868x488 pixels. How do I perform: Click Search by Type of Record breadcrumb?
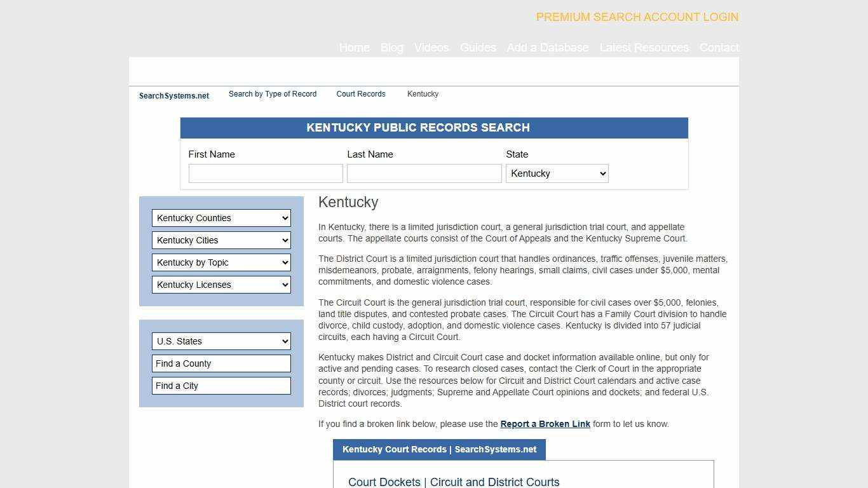coord(272,94)
